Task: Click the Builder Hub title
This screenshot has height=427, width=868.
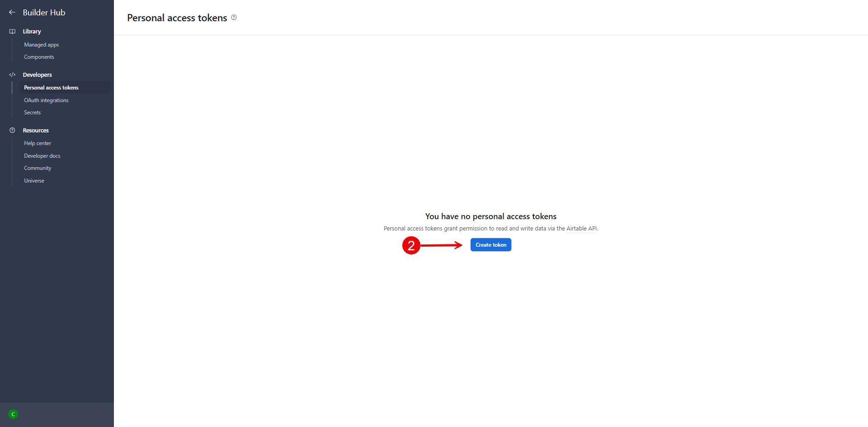Action: click(x=44, y=13)
